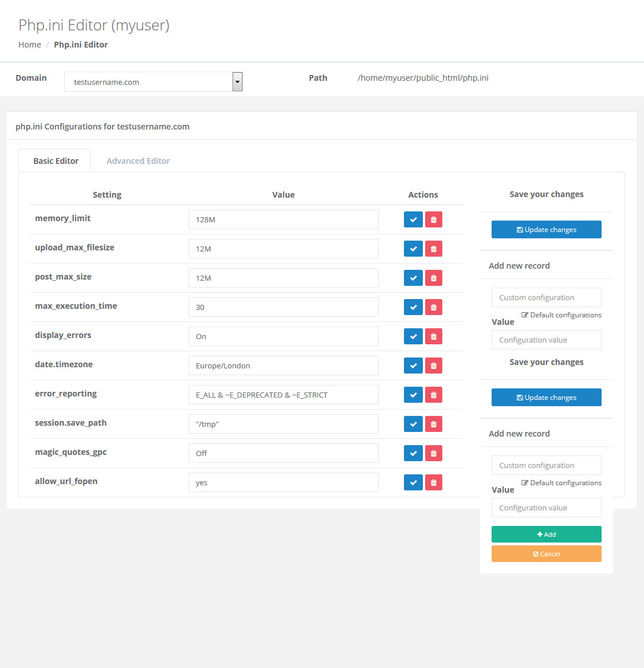Open the Advanced Editor tab
644x668 pixels.
point(138,161)
